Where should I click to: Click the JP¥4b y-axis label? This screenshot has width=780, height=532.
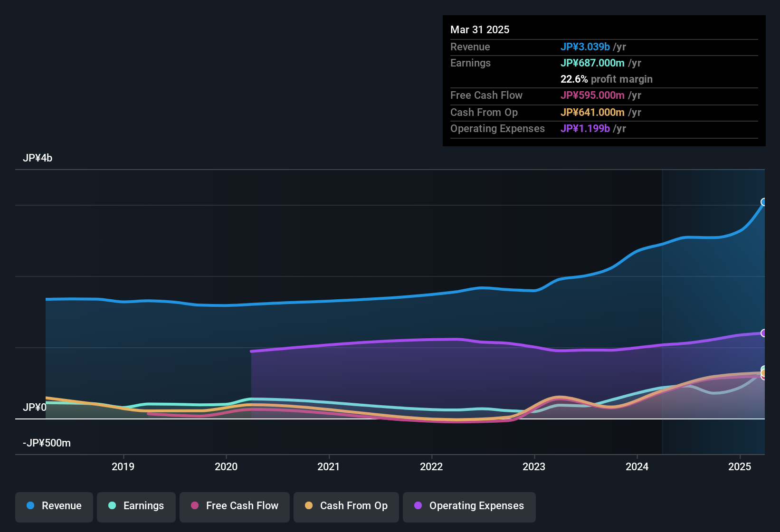(38, 158)
